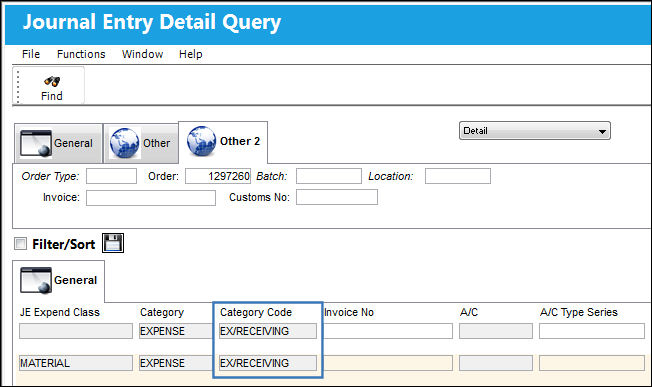
Task: Click the Category Code column header
Action: pyautogui.click(x=256, y=313)
